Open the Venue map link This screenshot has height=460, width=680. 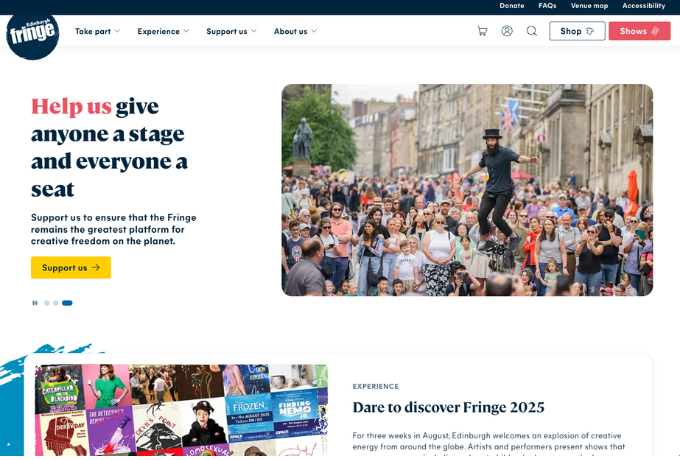pos(589,6)
